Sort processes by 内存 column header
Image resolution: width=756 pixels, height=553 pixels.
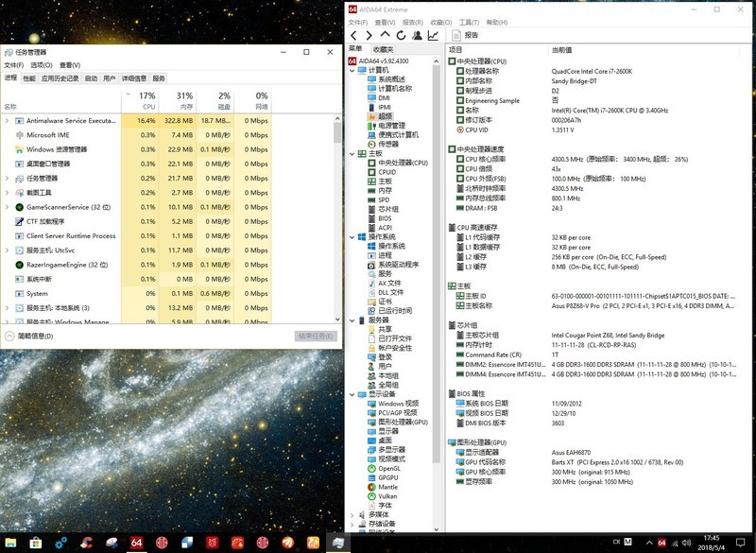(x=178, y=101)
